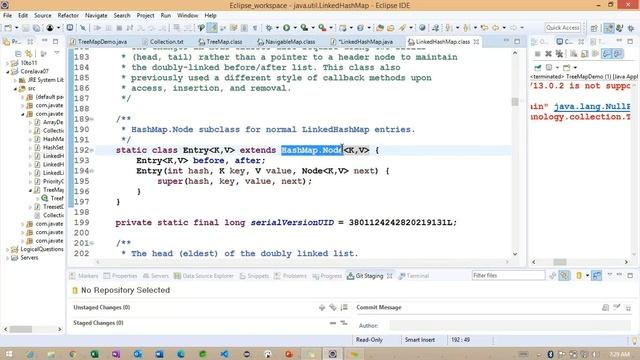Click the Visual Studio Code taskbar icon
Screen dimensions: 640x360
pyautogui.click(x=224, y=354)
